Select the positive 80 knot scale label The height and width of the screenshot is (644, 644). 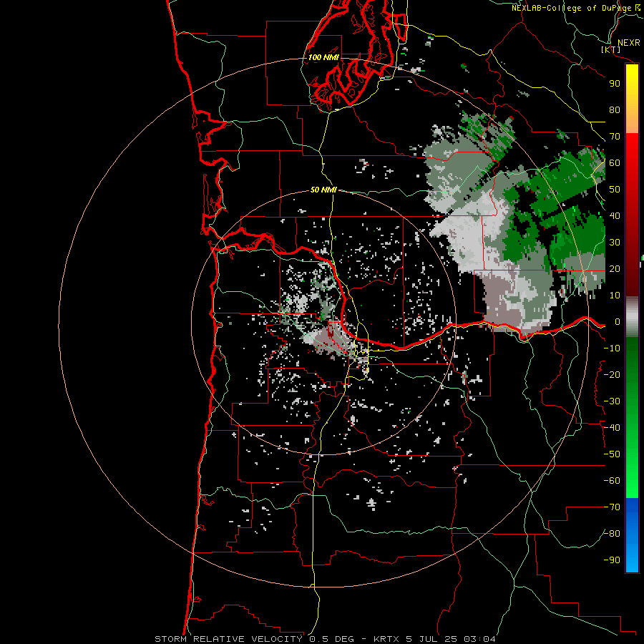(x=615, y=109)
